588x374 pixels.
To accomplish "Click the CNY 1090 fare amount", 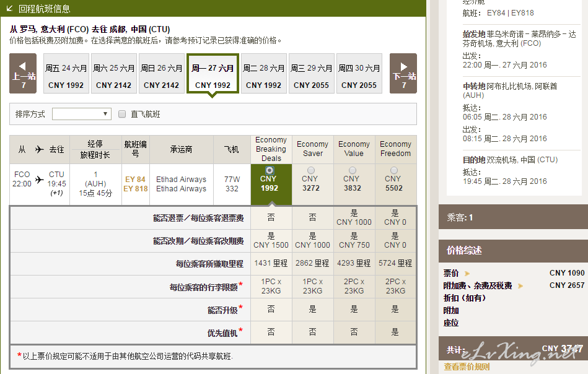I will pyautogui.click(x=567, y=273).
